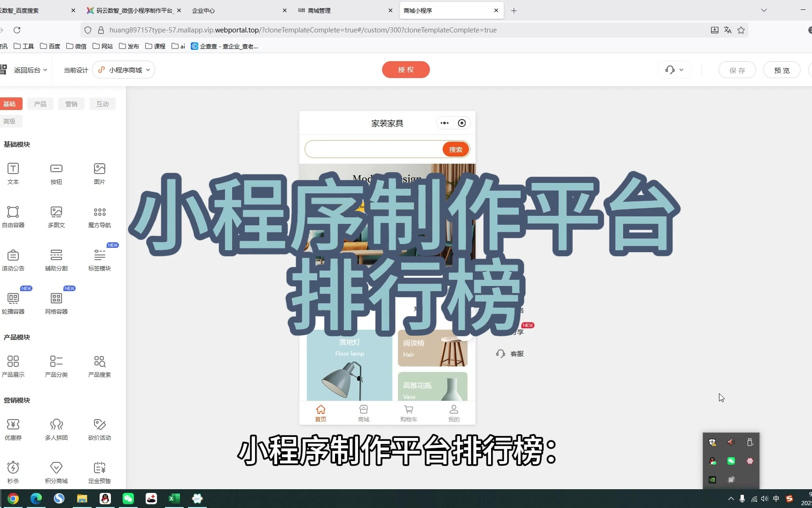Click the search input in phone preview
This screenshot has height=508, width=812.
click(x=374, y=150)
